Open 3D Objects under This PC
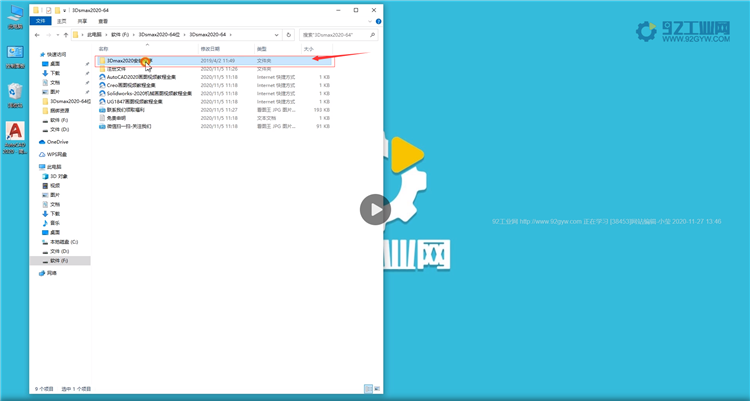 [55, 176]
